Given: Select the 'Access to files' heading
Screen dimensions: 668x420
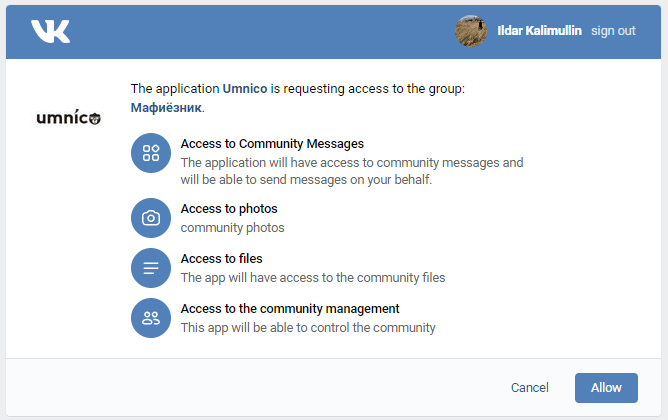Looking at the screenshot, I should tap(221, 259).
